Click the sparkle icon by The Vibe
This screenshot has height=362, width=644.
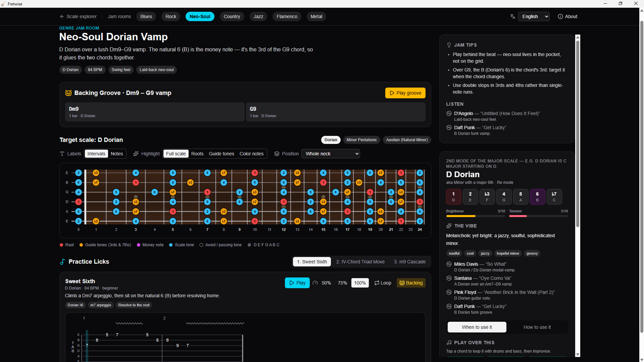coord(449,226)
